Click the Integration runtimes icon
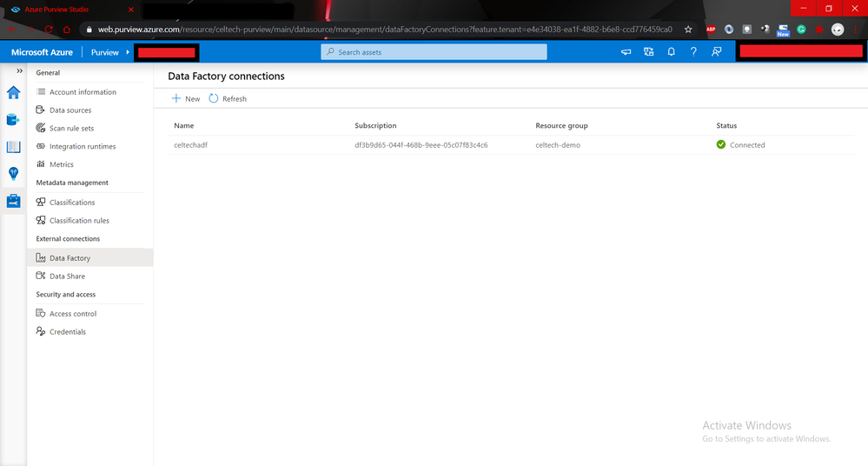The image size is (868, 466). 41,146
